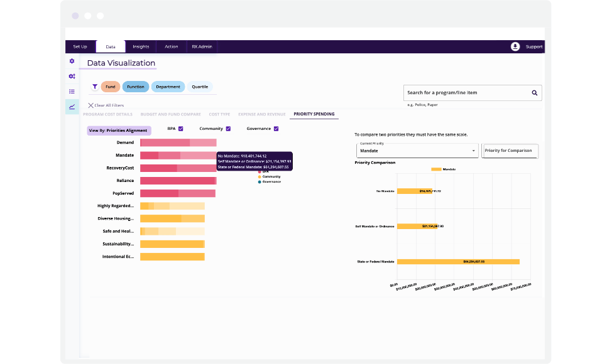Viewport: 612px width, 364px height.
Task: Open the list view sidebar icon
Action: (x=72, y=91)
